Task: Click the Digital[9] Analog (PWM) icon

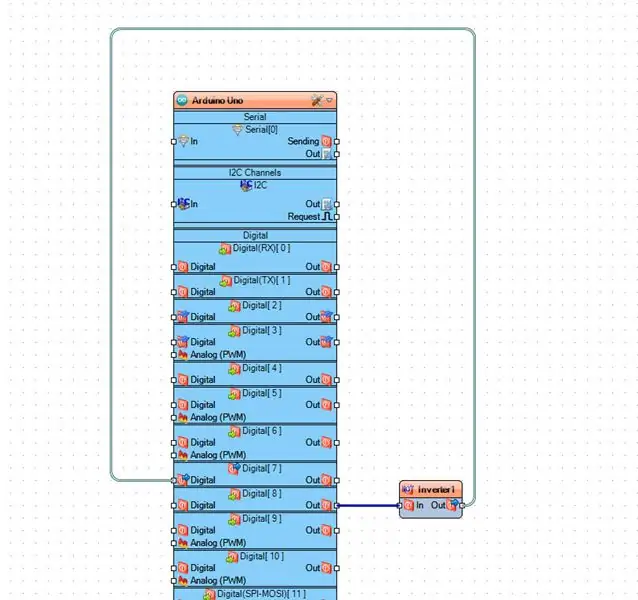Action: click(183, 543)
